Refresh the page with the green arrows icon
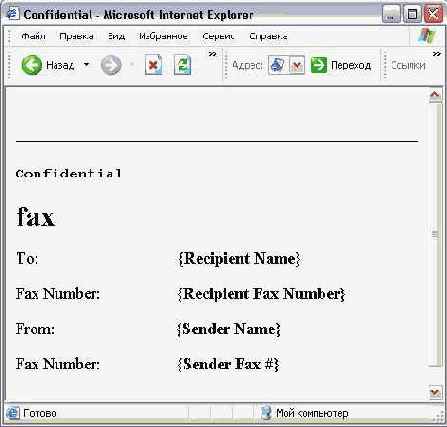447x427 pixels. [182, 65]
